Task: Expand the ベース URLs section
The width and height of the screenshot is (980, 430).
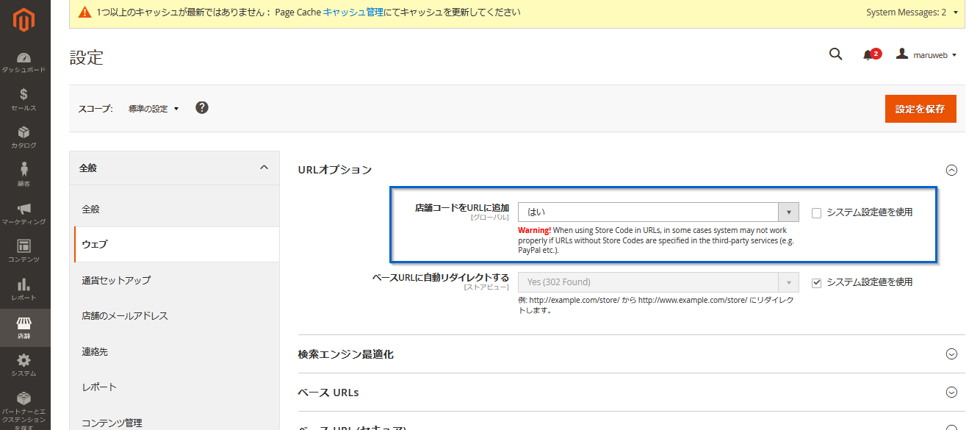Action: [x=628, y=393]
